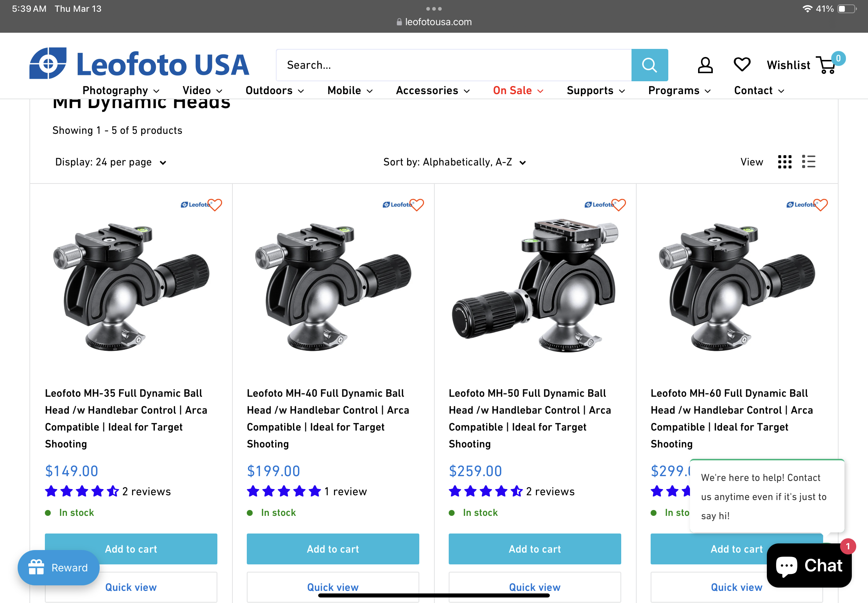Switch to list view layout
This screenshot has width=868, height=603.
coord(808,162)
